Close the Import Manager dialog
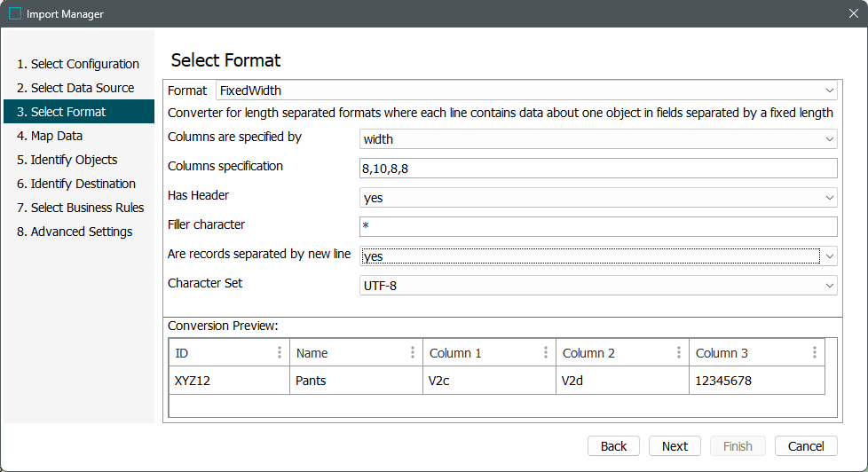 coord(853,13)
